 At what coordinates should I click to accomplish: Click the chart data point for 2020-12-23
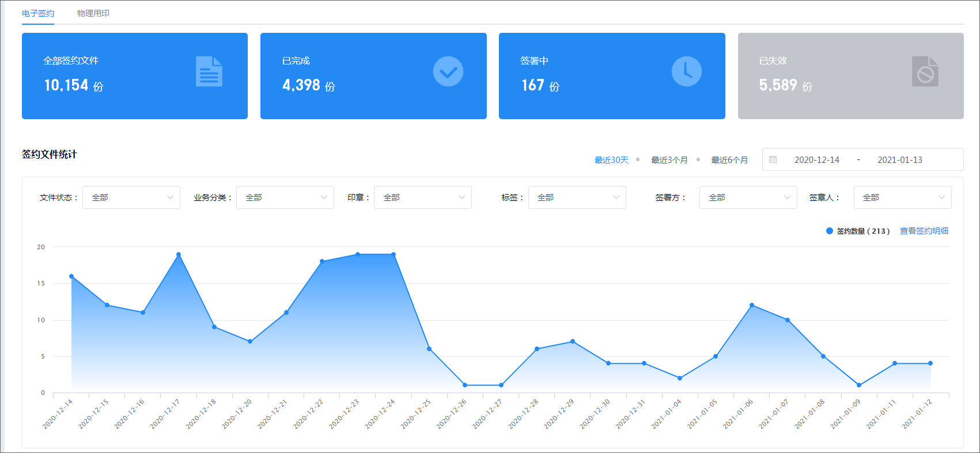(358, 254)
